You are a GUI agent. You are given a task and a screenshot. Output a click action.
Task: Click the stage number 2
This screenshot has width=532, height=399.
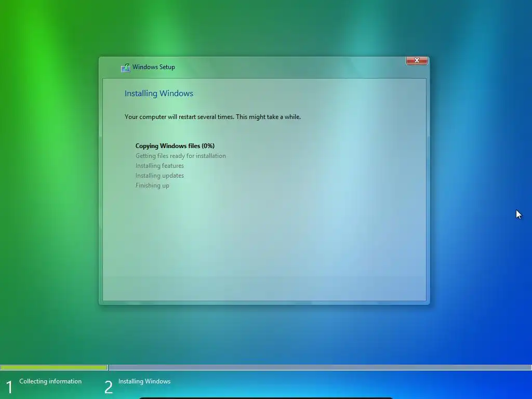click(x=108, y=388)
